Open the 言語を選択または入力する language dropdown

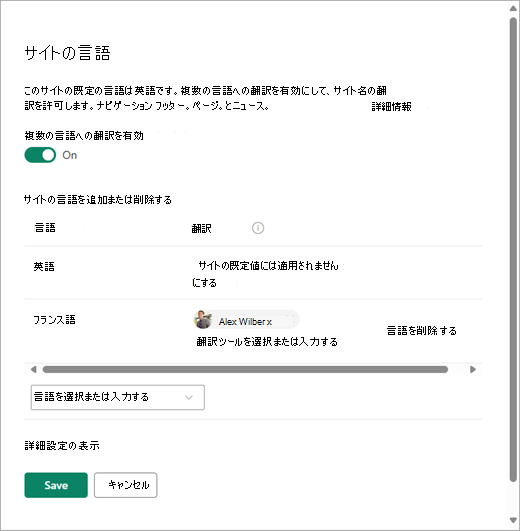(x=118, y=397)
